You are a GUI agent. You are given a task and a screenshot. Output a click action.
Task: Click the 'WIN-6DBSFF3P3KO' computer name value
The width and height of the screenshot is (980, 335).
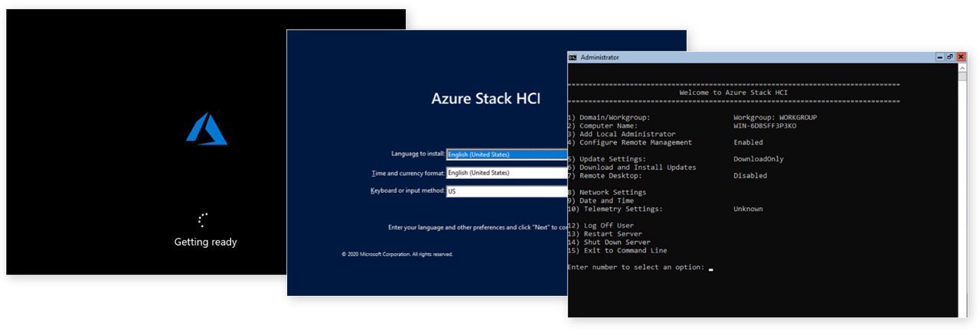[x=765, y=125]
